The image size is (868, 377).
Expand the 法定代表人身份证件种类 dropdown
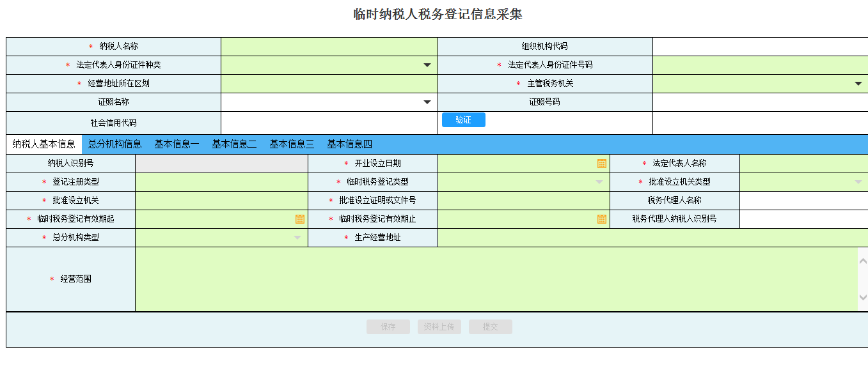[427, 65]
